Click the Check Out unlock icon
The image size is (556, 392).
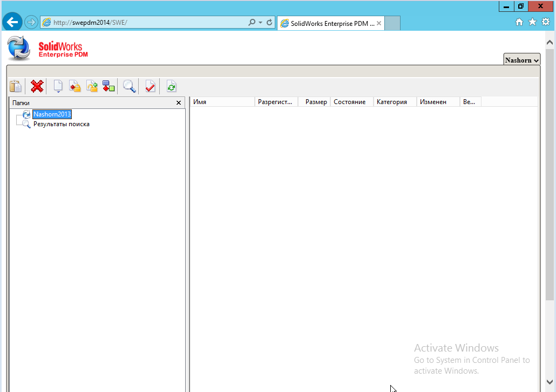click(x=92, y=86)
